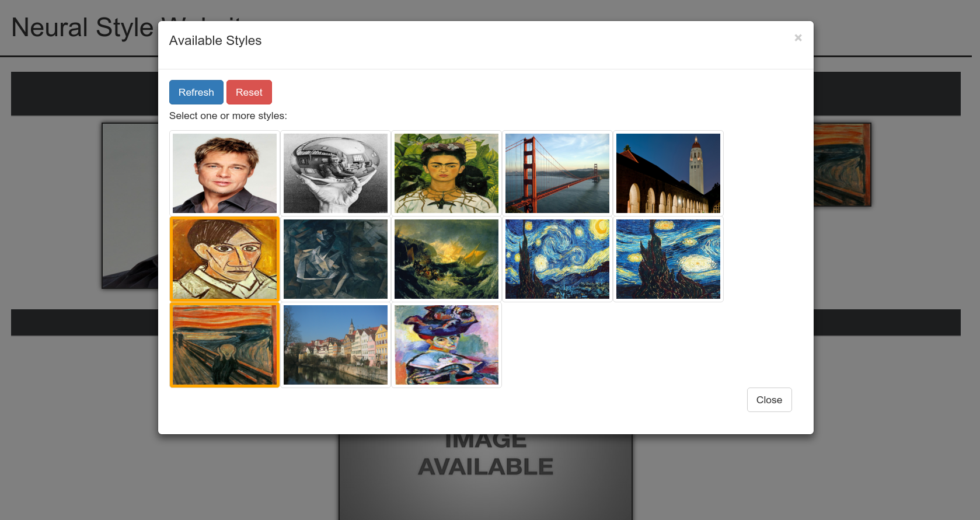Dismiss the modal with the X icon
Screen dimensions: 980x520
pyautogui.click(x=798, y=38)
